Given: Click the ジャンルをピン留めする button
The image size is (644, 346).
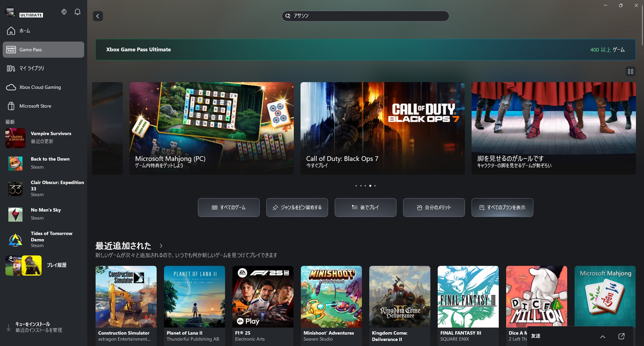Looking at the screenshot, I should (x=297, y=208).
